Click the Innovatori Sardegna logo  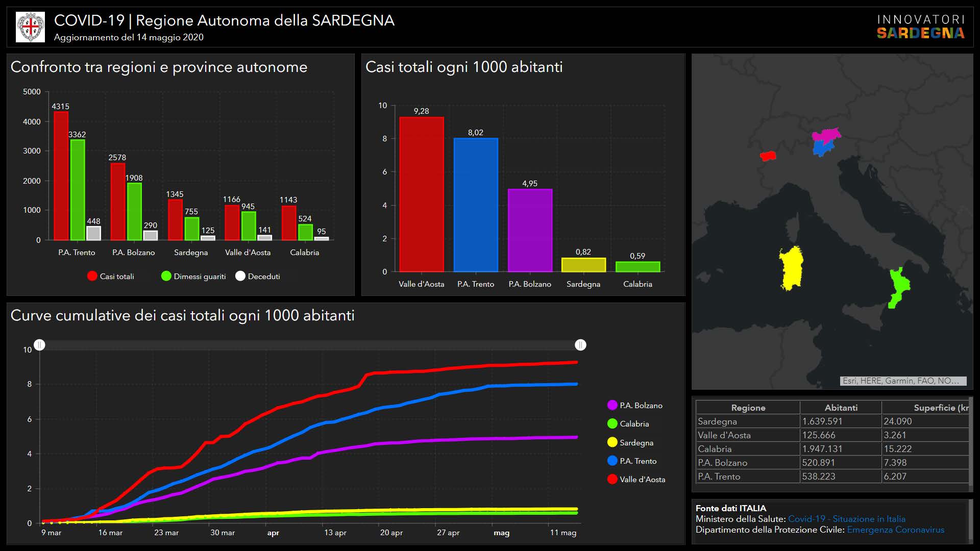[x=920, y=27]
